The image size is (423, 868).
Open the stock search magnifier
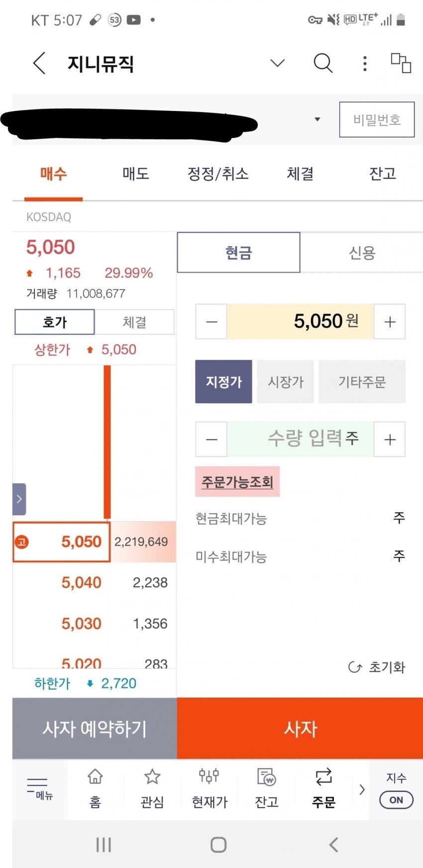point(322,63)
